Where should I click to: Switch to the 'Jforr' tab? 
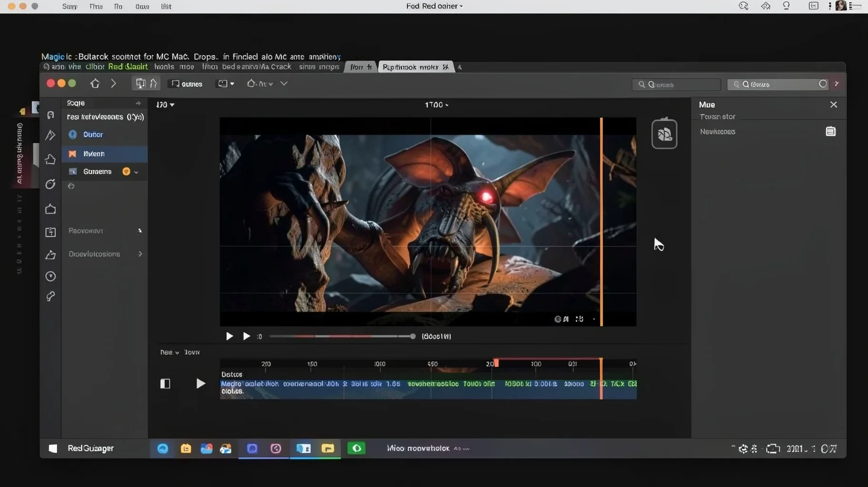[360, 67]
